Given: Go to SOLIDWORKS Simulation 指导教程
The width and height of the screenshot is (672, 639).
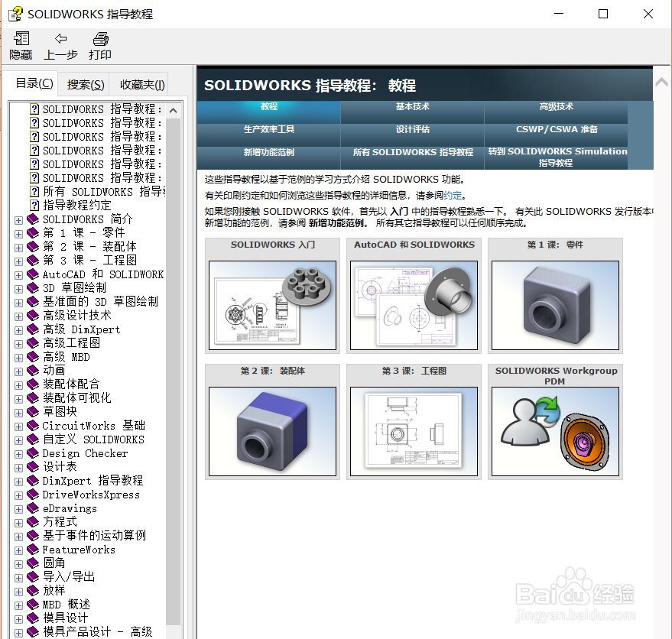Looking at the screenshot, I should click(556, 157).
